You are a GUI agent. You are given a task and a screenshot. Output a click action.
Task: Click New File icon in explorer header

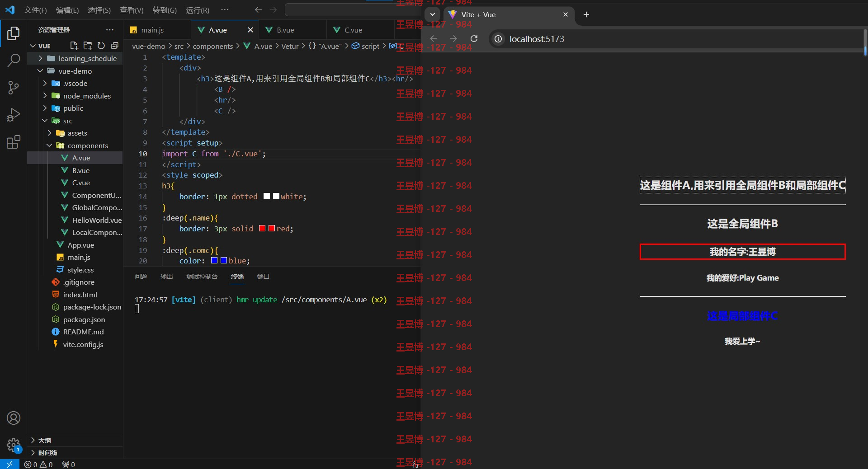pyautogui.click(x=74, y=46)
